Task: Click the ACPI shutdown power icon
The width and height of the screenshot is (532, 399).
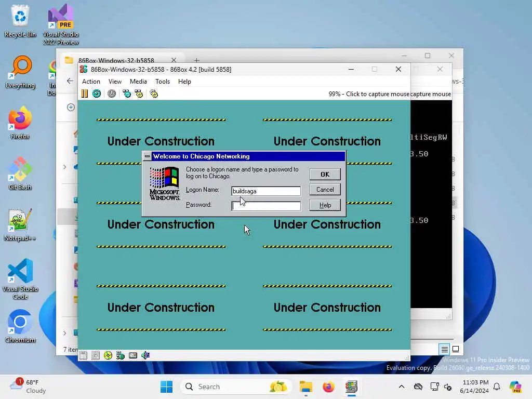Action: tap(112, 94)
